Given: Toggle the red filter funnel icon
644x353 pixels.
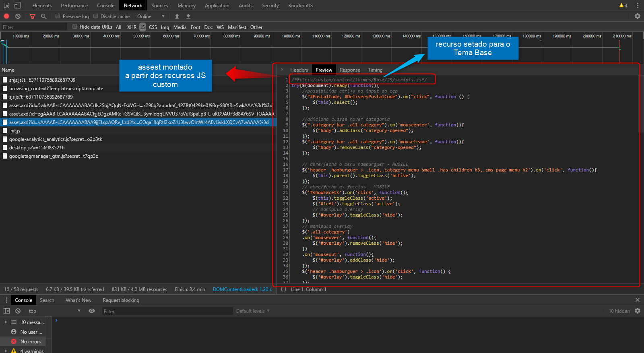Looking at the screenshot, I should [x=33, y=16].
